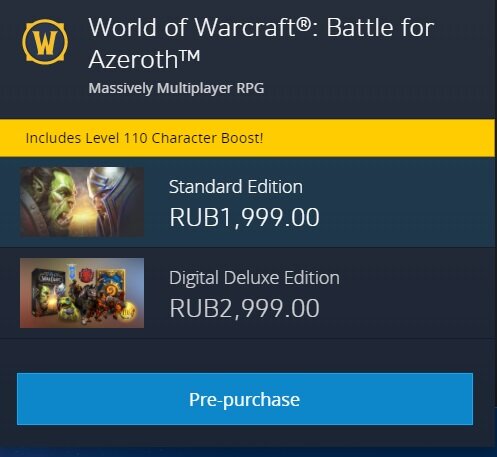Click the gold coin in Deluxe bundle image
Screen dimensions: 497x457
[x=128, y=312]
